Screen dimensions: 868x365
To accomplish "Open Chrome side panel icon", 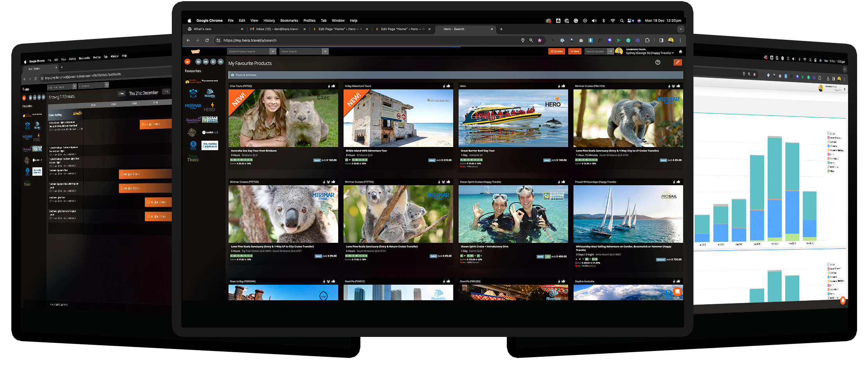I will pos(661,40).
